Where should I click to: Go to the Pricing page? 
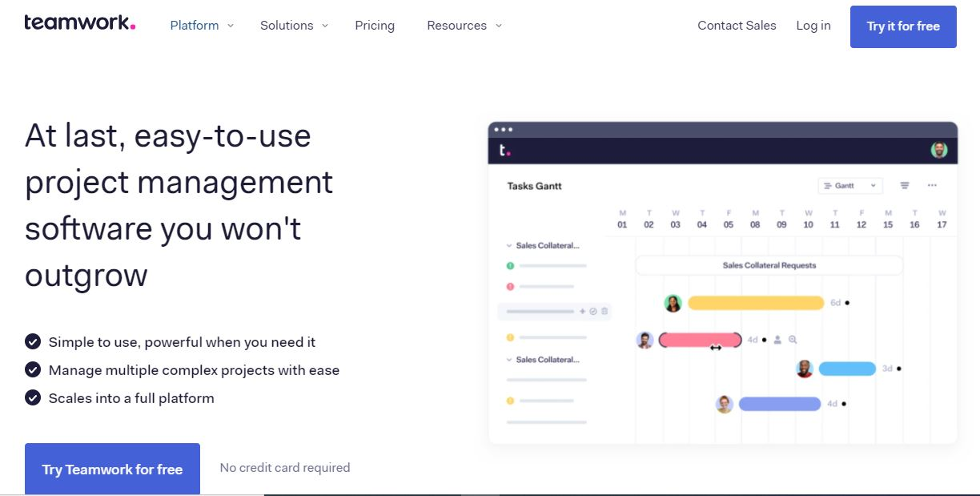point(375,26)
